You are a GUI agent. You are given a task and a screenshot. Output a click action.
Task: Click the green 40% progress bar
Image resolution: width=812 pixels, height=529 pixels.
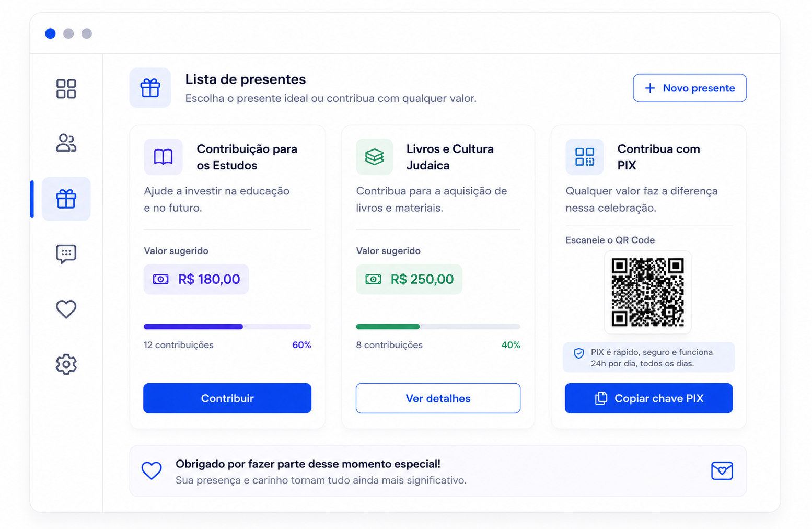point(438,327)
